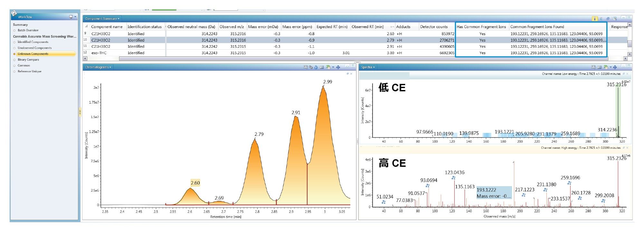Open the Spectra panel dropdown
The image size is (644, 231).
[368, 67]
